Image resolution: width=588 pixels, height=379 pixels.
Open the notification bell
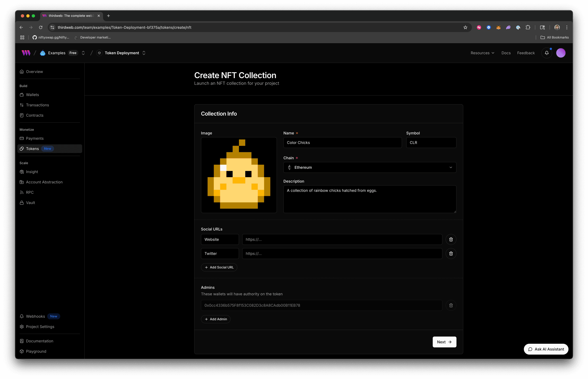[x=547, y=53]
